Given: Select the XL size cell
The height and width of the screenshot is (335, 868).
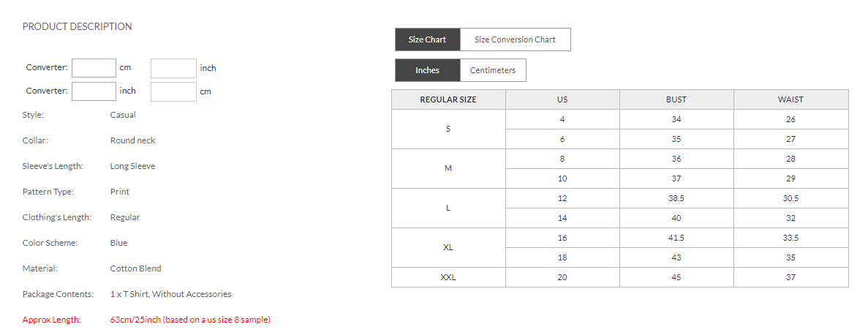Looking at the screenshot, I should [x=448, y=247].
